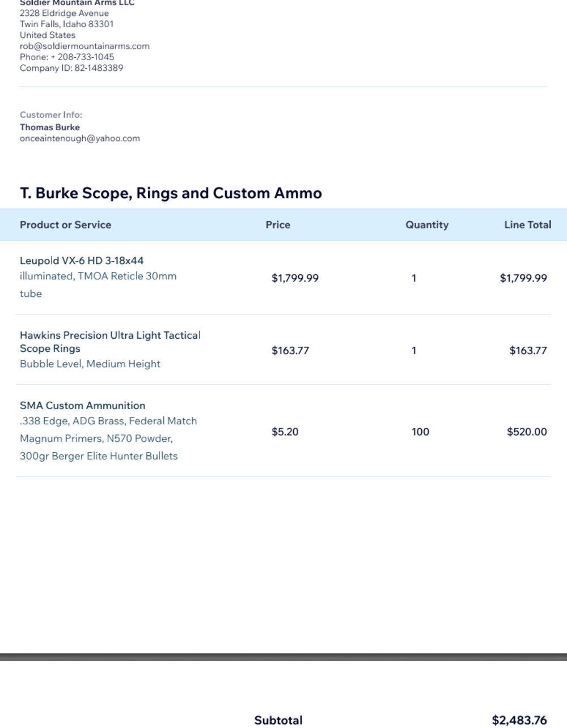Screen dimensions: 567x728
Task: Click the 300gr Berger Elite Hunter Bullets line
Action: [99, 456]
